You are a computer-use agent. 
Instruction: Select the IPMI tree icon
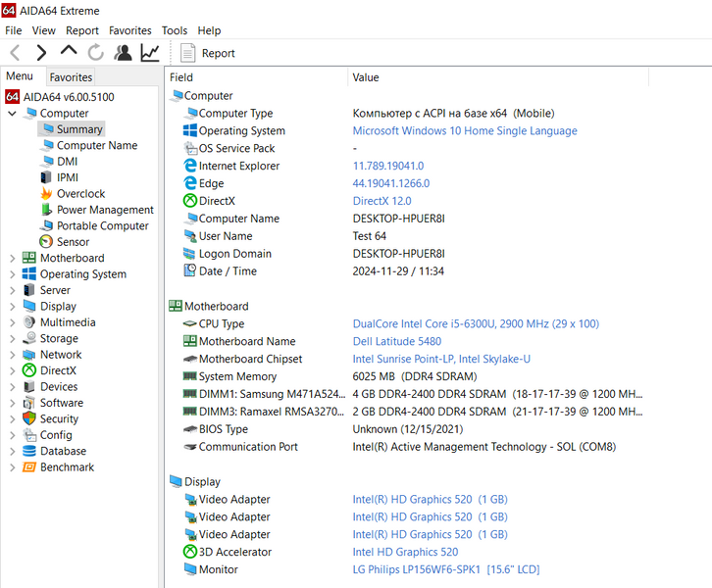[46, 177]
